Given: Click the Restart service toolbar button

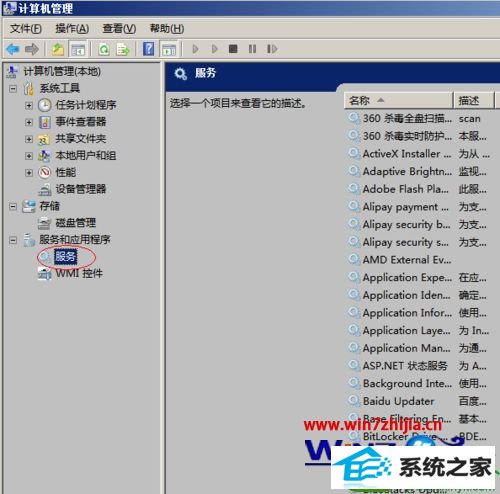Looking at the screenshot, I should click(x=272, y=49).
